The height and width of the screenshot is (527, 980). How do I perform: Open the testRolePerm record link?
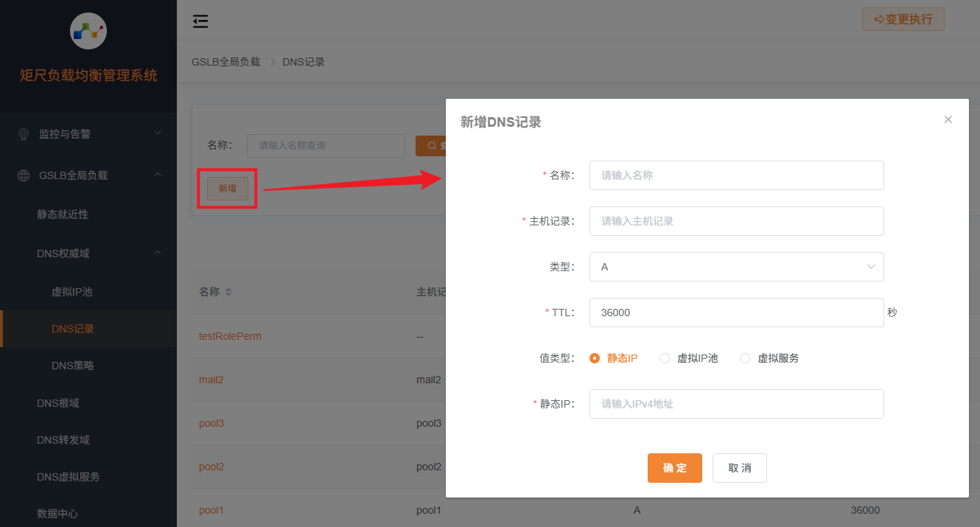[230, 336]
